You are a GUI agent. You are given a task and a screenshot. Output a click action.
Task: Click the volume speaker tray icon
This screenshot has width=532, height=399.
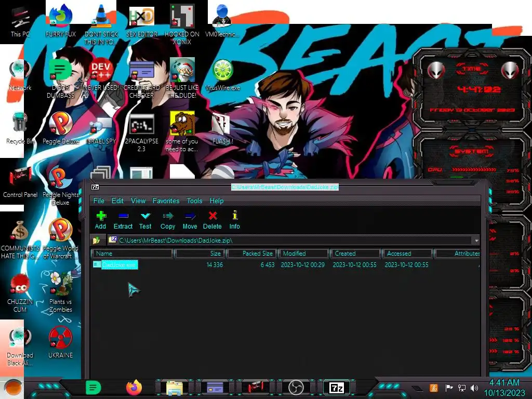click(x=474, y=388)
